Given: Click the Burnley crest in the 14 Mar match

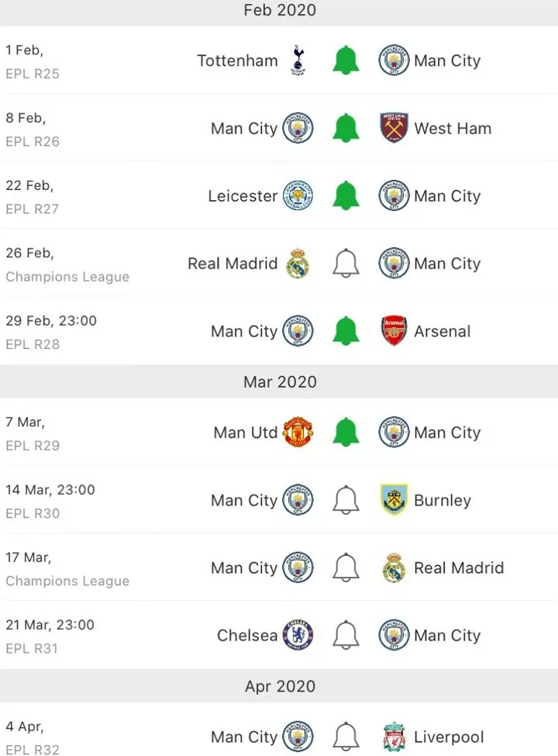Looking at the screenshot, I should pyautogui.click(x=394, y=500).
